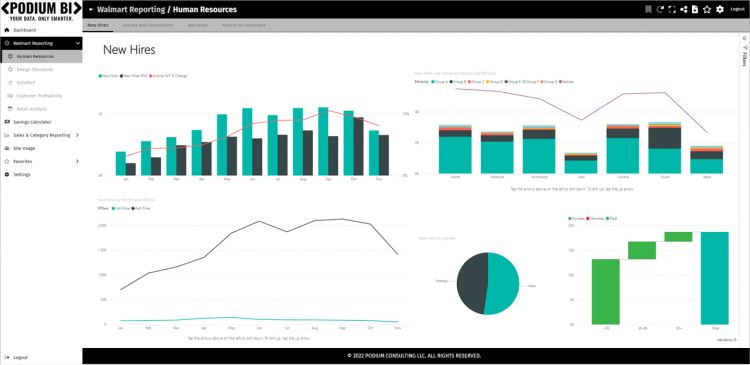Click the back arrow beside Walmart Reporting title
This screenshot has height=365, width=750.
tap(91, 10)
